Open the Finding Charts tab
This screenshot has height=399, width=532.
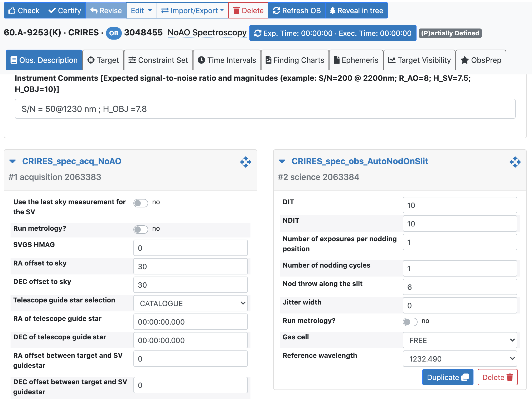pyautogui.click(x=295, y=60)
